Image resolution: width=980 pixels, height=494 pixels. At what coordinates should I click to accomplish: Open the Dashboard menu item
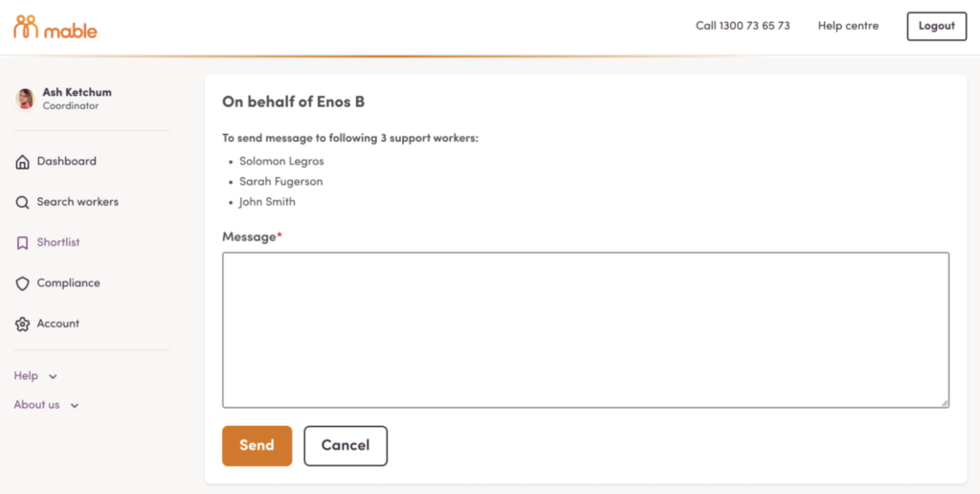tap(66, 162)
